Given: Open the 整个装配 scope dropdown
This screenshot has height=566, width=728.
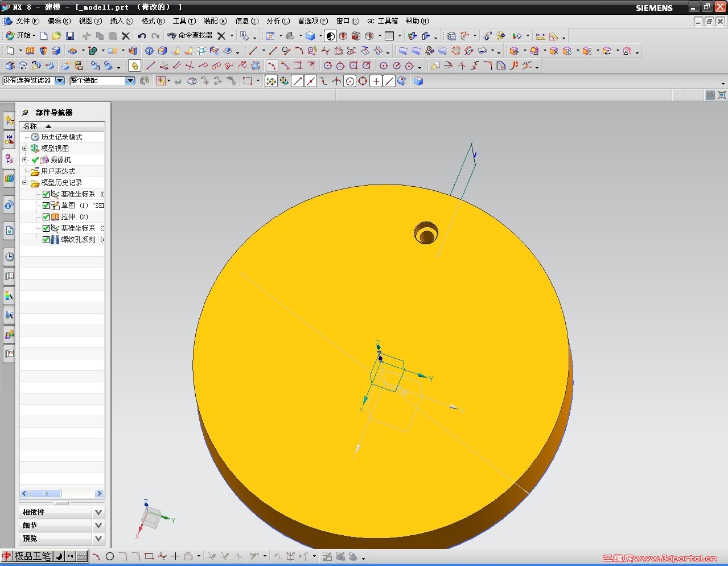Looking at the screenshot, I should [x=130, y=81].
